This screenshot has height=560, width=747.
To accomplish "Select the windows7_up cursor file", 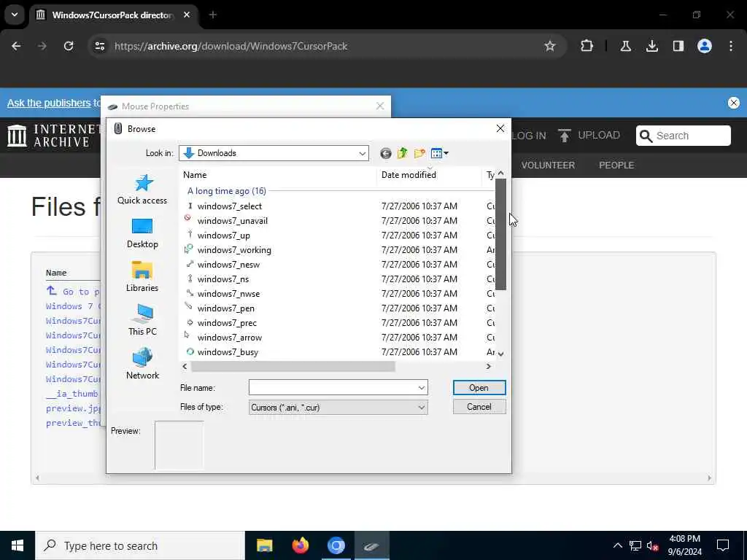I will 223,236.
